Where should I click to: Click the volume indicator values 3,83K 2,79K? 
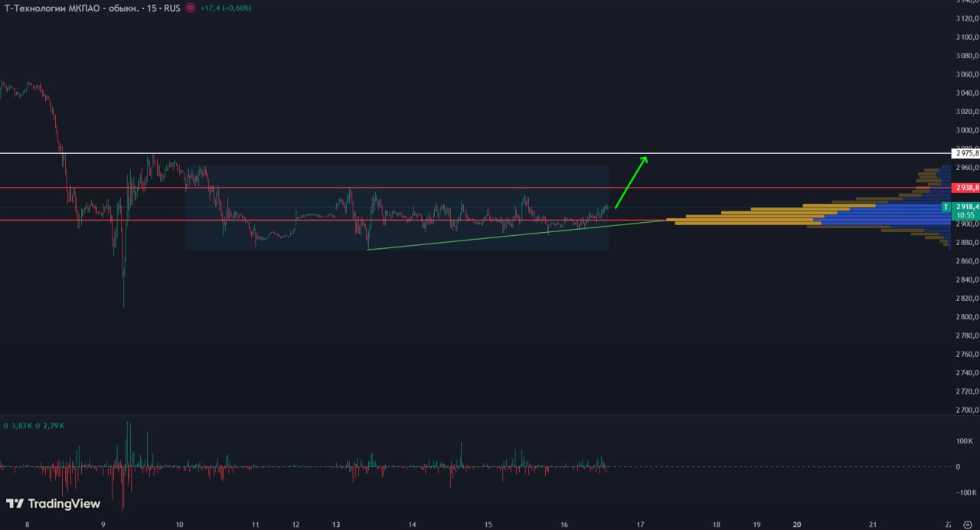[x=34, y=425]
